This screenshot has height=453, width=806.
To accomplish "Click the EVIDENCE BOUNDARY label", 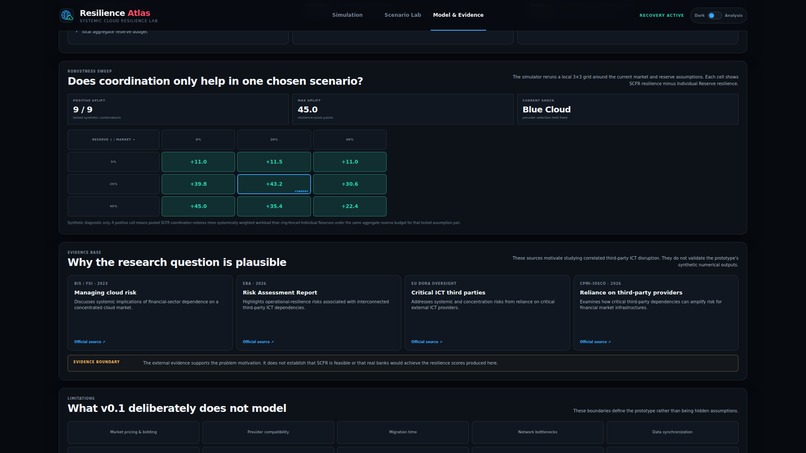I will (97, 362).
